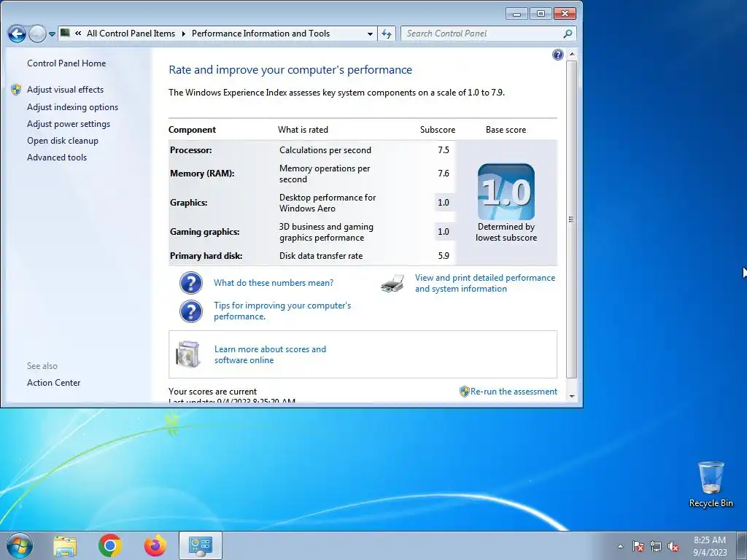This screenshot has height=560, width=747.
Task: Click the scrollbar down arrow
Action: [572, 396]
